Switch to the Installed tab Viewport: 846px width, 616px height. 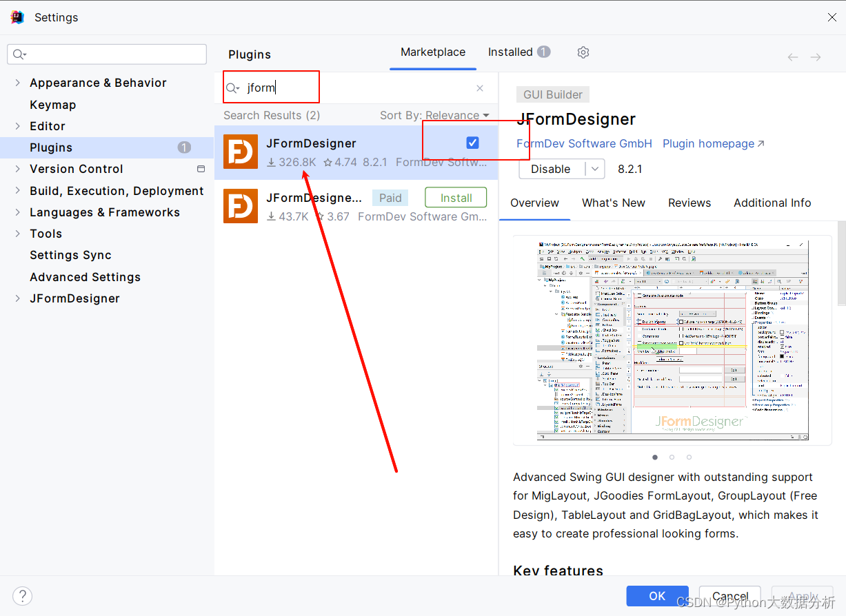click(x=518, y=52)
